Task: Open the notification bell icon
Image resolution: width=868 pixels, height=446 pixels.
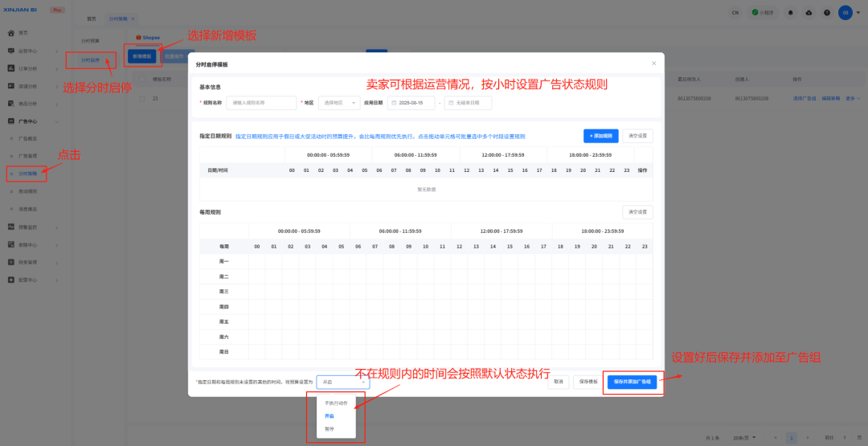Action: (791, 13)
